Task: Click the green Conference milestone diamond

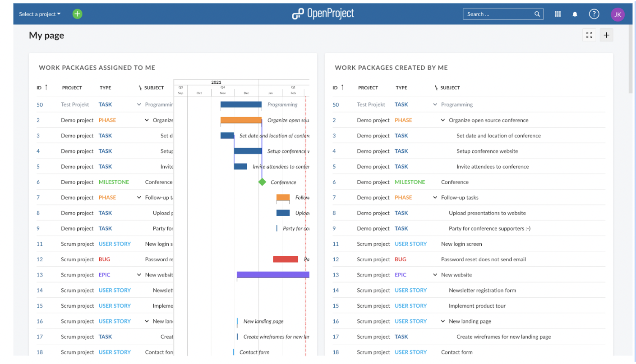Action: 262,182
